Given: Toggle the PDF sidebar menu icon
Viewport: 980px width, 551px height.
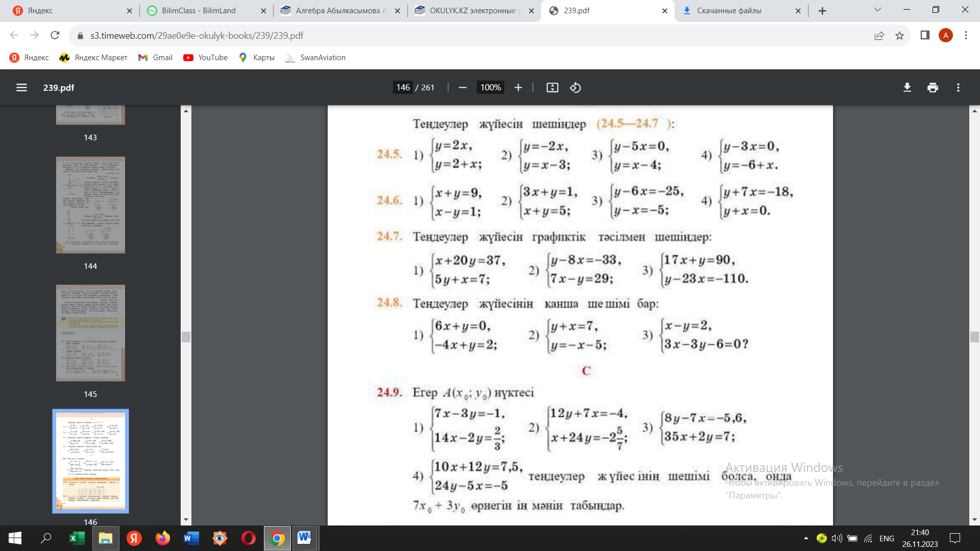Looking at the screenshot, I should [x=21, y=88].
